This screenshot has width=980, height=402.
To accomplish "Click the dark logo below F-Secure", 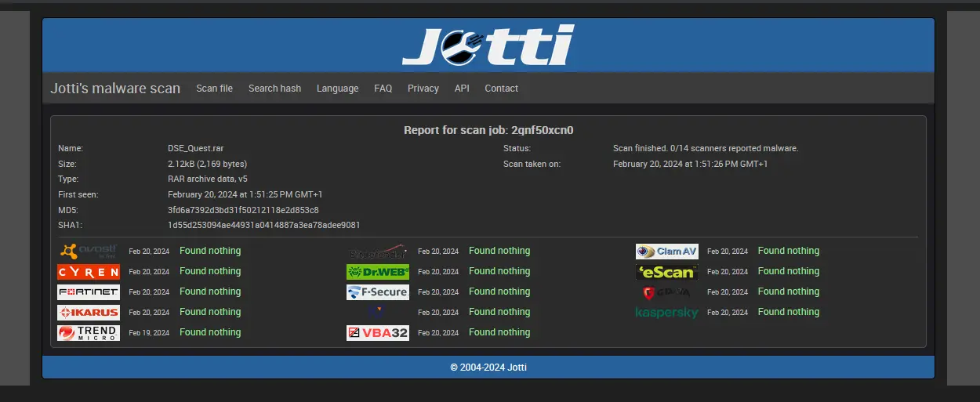I will [x=378, y=313].
